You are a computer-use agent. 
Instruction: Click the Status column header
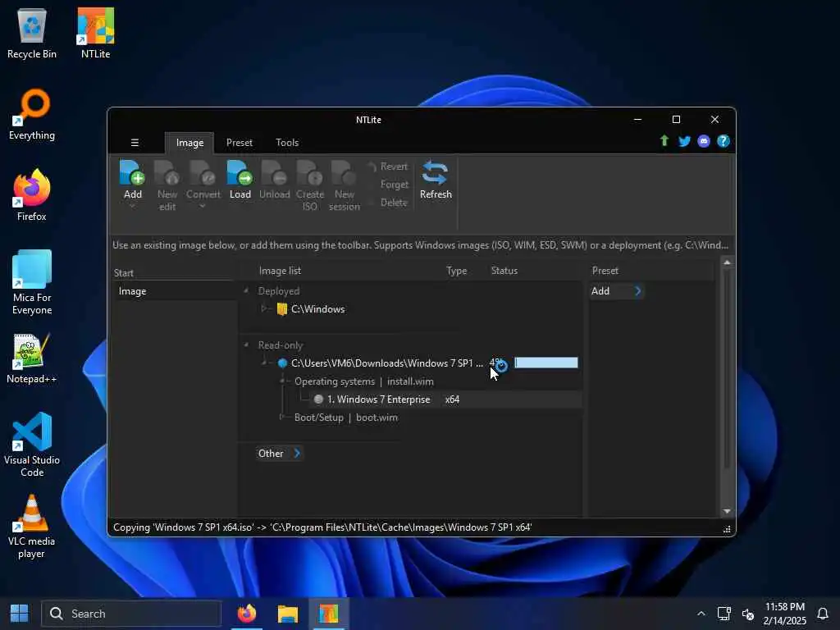(x=504, y=271)
